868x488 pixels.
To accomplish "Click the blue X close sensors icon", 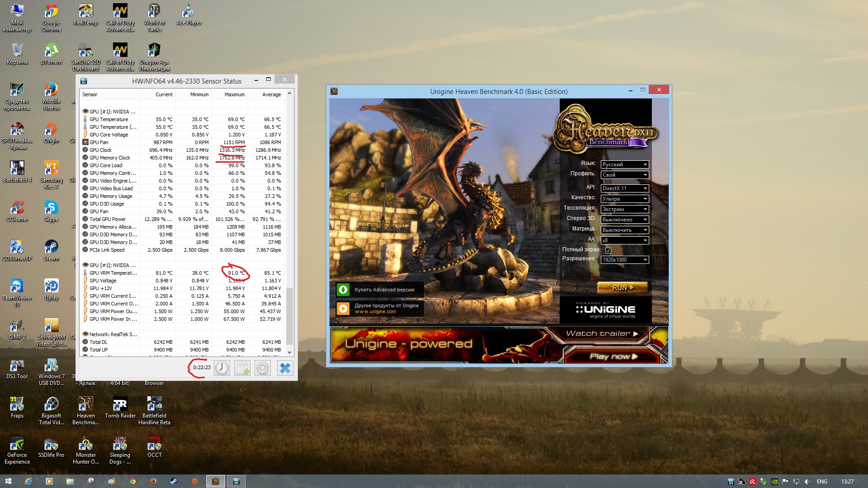I will pos(285,368).
